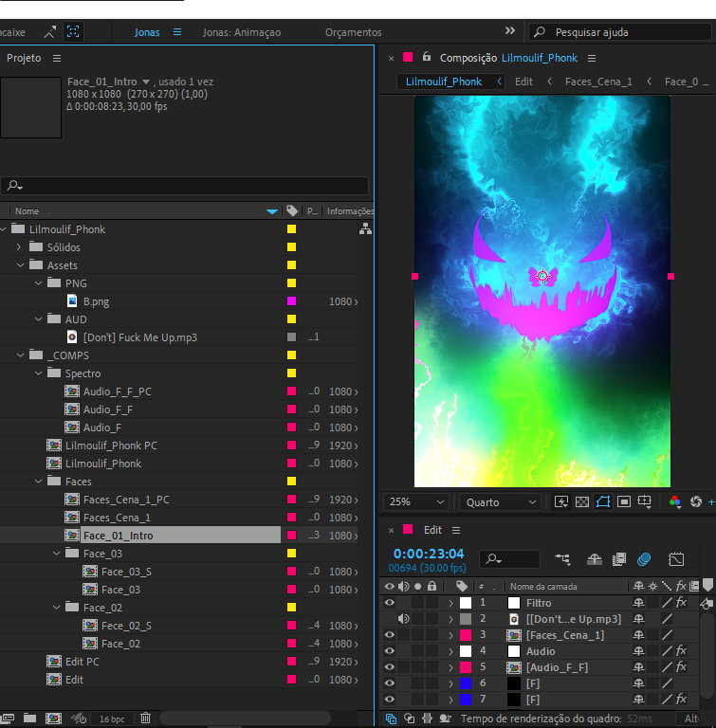
Task: Toggle mask and shape path visibility
Action: pyautogui.click(x=603, y=501)
